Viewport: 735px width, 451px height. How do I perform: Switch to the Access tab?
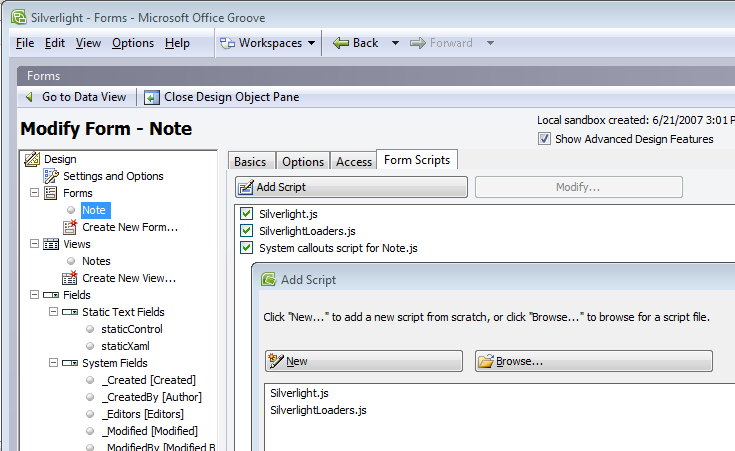pos(354,161)
